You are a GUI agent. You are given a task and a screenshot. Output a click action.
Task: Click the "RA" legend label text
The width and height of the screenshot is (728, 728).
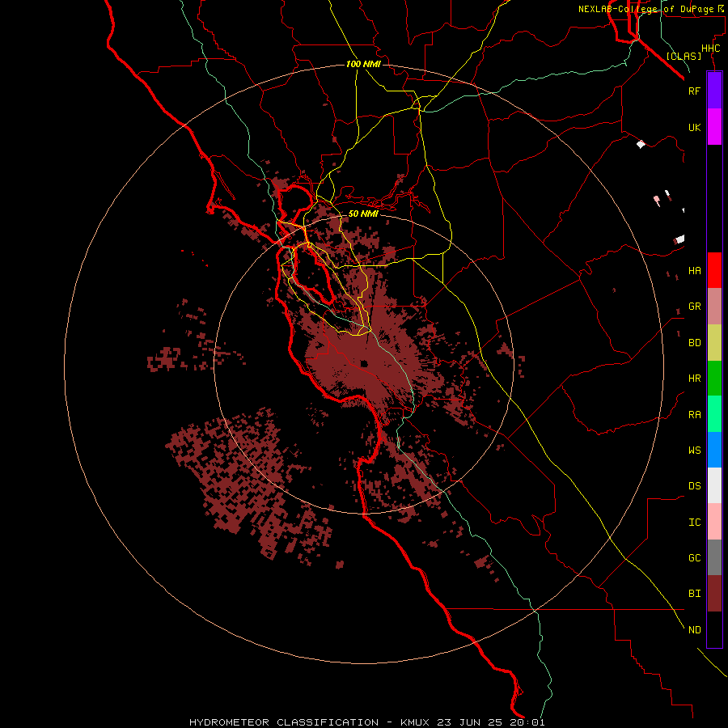click(x=694, y=414)
